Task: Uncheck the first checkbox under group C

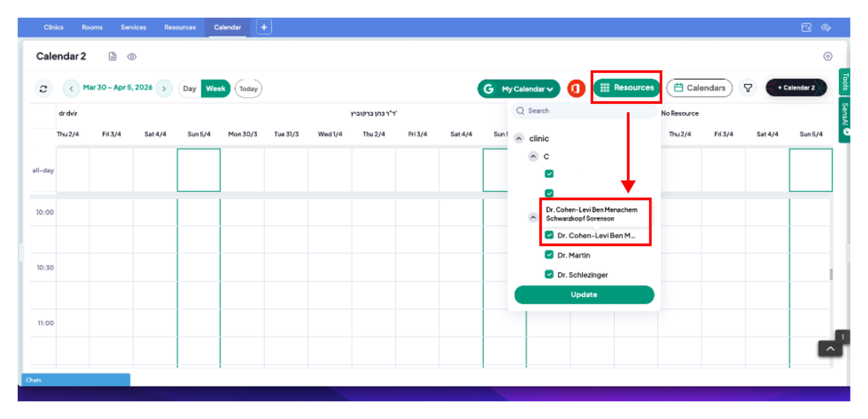Action: [x=549, y=174]
